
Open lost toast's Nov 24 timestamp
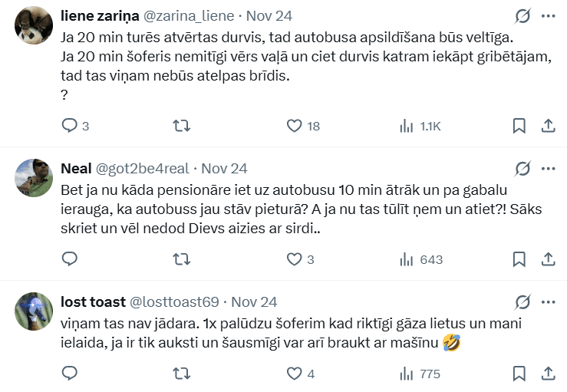[254, 301]
